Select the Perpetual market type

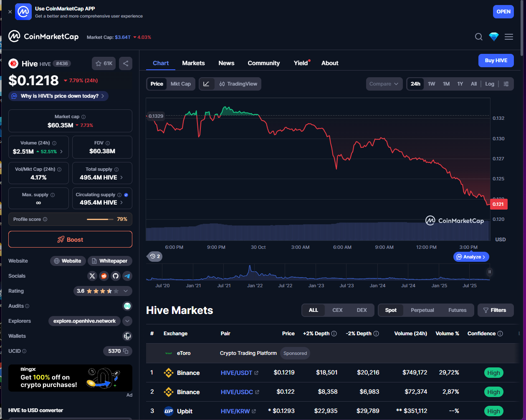pos(422,310)
